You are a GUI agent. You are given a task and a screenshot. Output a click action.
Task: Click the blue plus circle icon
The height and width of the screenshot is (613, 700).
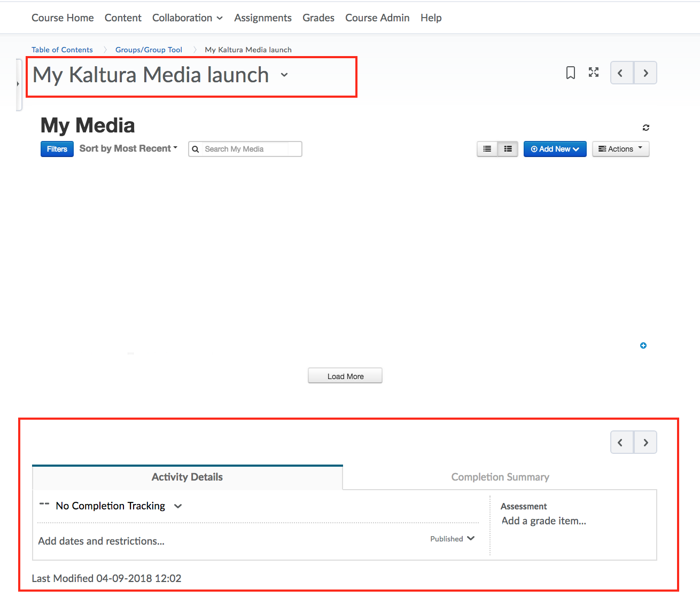click(x=643, y=345)
